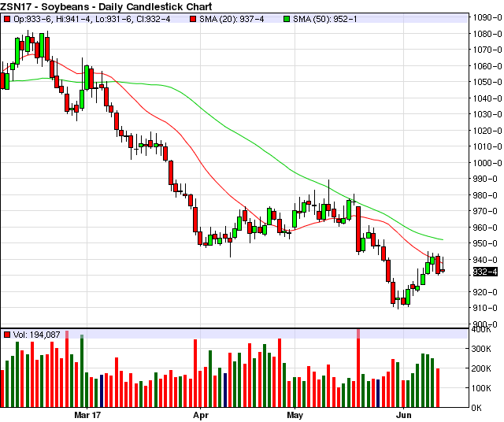Click the tallest red volume bar in late May

358,368
